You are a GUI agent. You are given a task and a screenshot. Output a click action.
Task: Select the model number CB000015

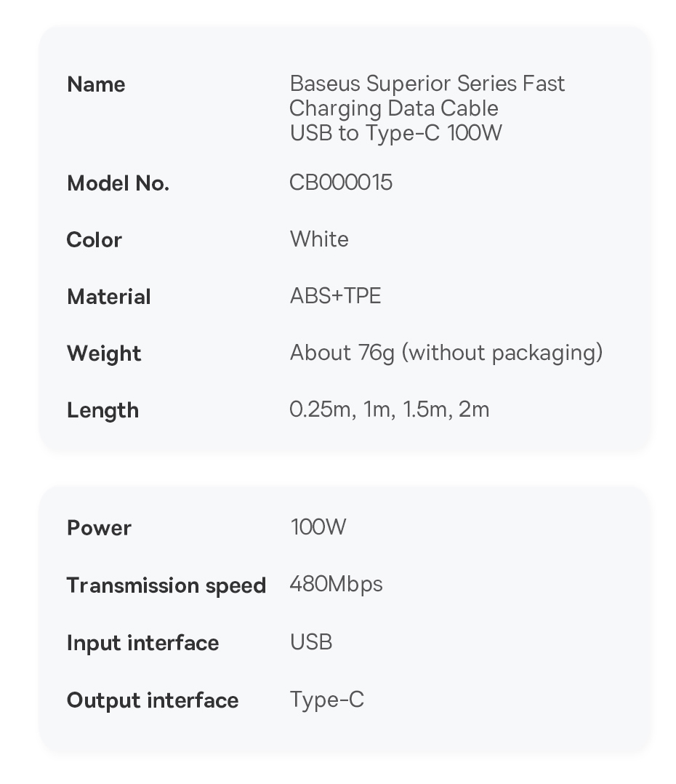341,182
